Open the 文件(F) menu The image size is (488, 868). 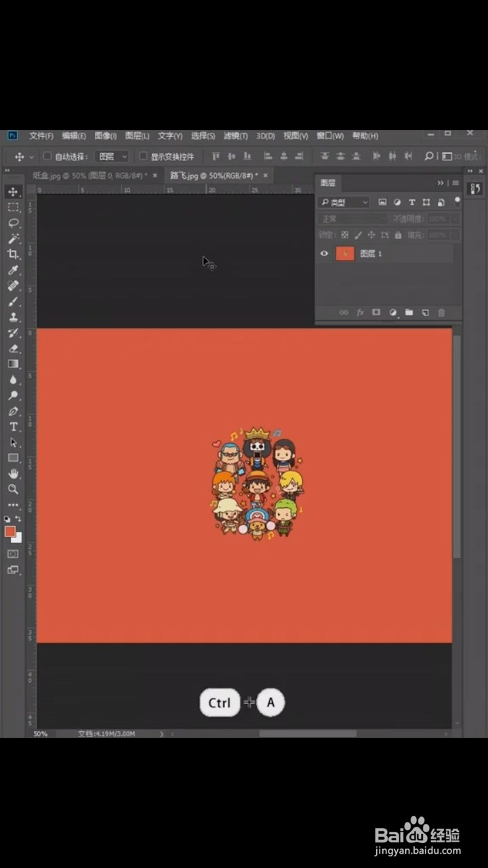pyautogui.click(x=41, y=136)
